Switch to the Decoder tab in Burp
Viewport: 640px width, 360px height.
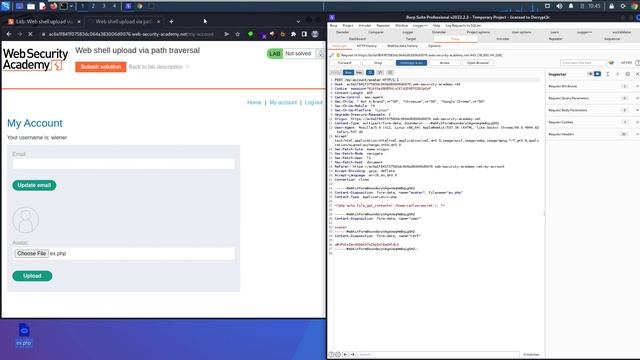pyautogui.click(x=342, y=32)
